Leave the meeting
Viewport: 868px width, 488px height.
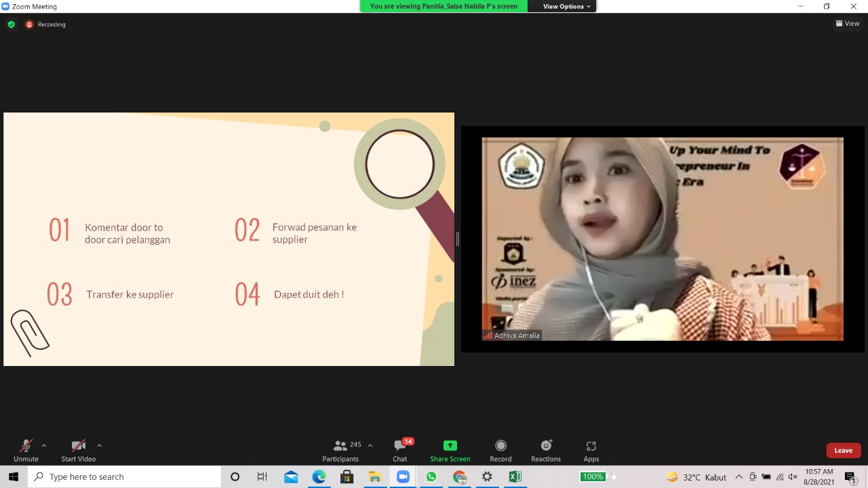point(844,450)
